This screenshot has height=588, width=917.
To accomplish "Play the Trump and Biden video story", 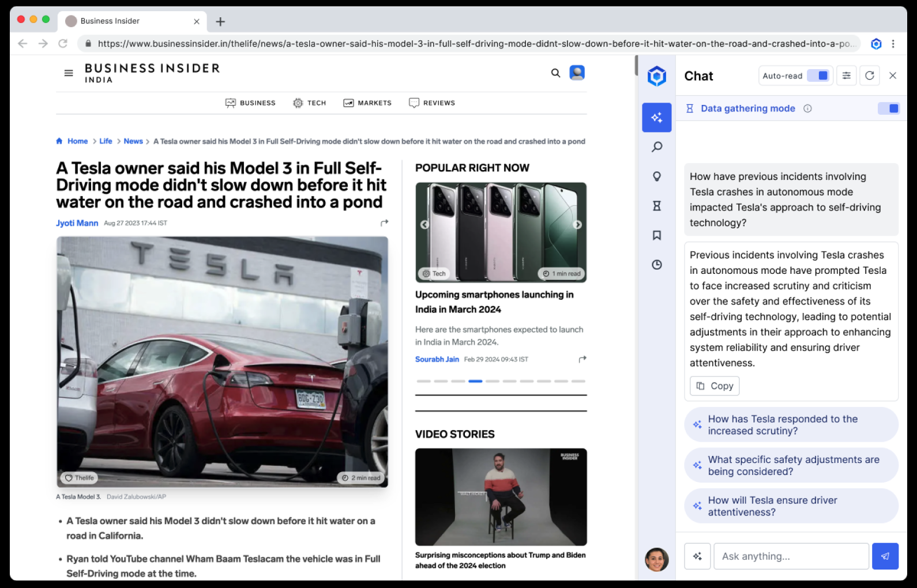I will pyautogui.click(x=501, y=497).
